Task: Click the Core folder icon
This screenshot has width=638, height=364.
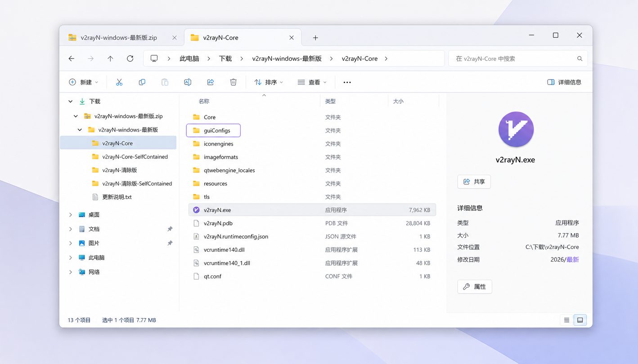Action: coord(196,117)
